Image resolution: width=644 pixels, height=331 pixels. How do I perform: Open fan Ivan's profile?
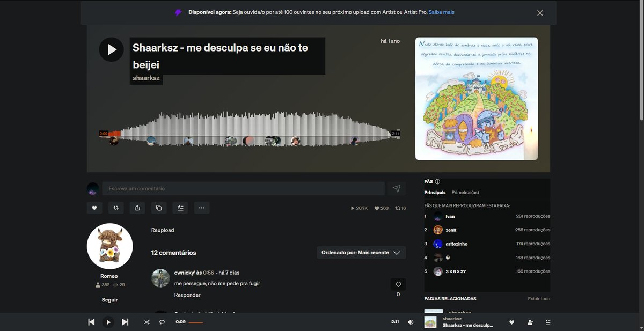click(450, 216)
